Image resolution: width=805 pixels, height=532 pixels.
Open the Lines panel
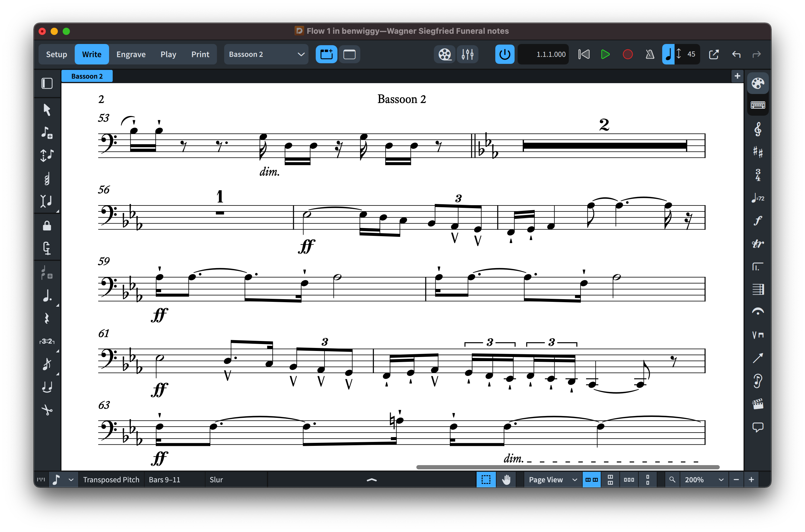[x=757, y=358]
